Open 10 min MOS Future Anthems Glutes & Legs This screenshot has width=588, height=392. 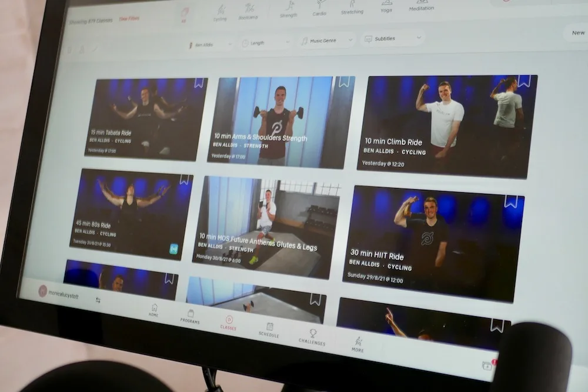(x=266, y=228)
